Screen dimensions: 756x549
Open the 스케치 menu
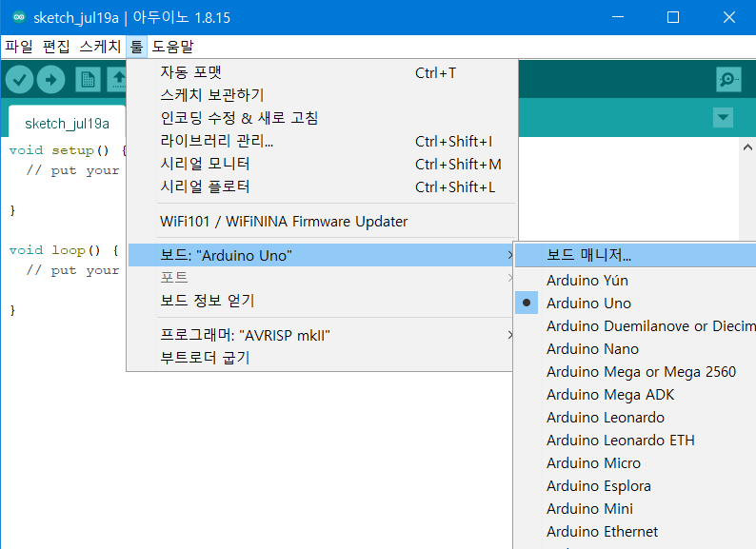[100, 47]
